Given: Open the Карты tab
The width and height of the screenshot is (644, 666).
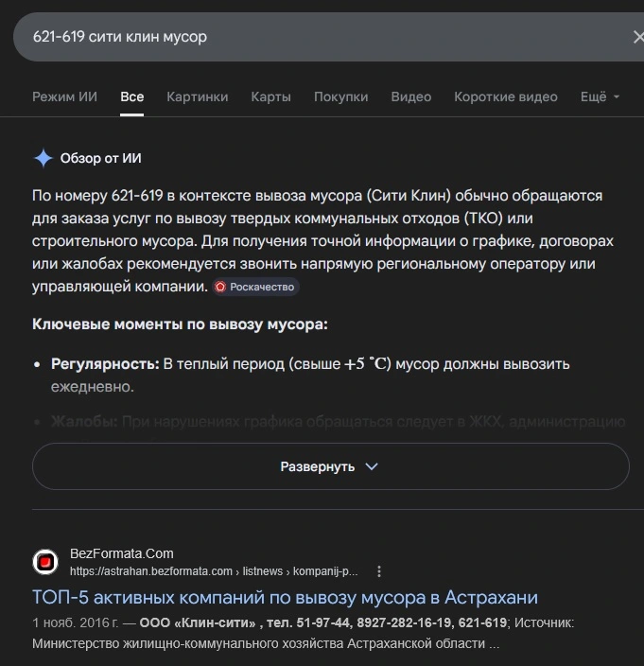Looking at the screenshot, I should 270,96.
